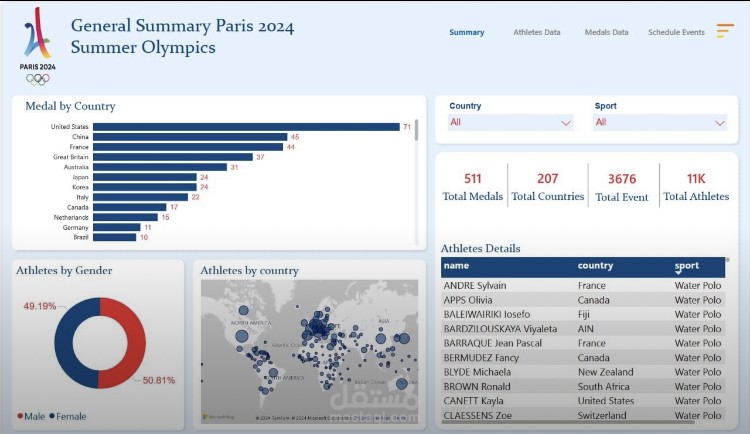This screenshot has width=750, height=434.
Task: Click the Brazil medal bar
Action: 115,237
